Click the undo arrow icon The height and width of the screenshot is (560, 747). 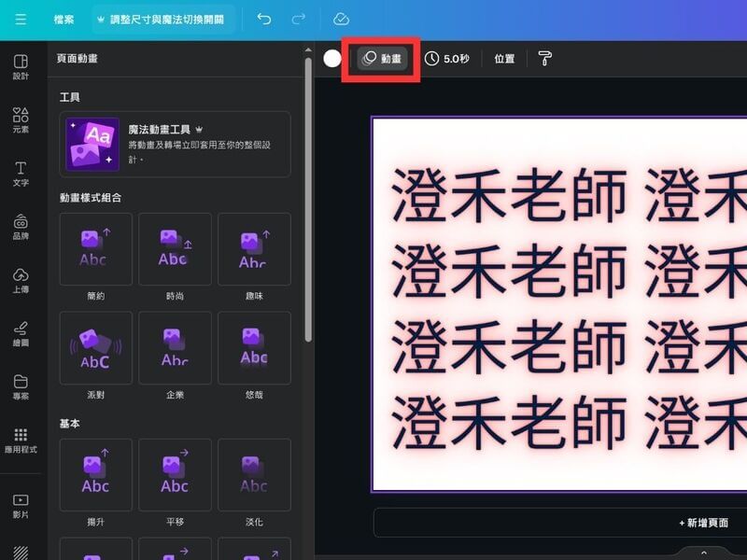[x=264, y=19]
